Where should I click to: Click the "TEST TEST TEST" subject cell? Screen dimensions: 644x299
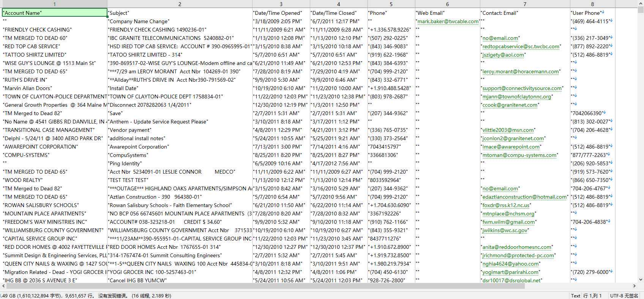point(180,180)
